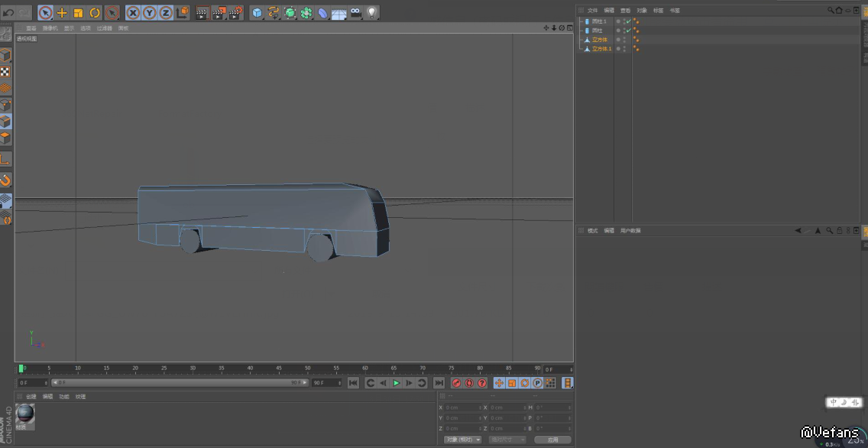The width and height of the screenshot is (868, 448).
Task: Click the Render View clapperboard icon
Action: click(x=202, y=12)
